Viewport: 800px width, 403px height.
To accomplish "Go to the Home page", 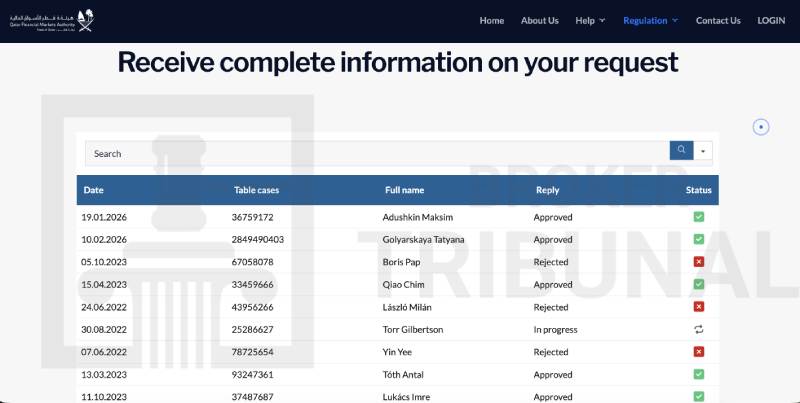I will (492, 20).
